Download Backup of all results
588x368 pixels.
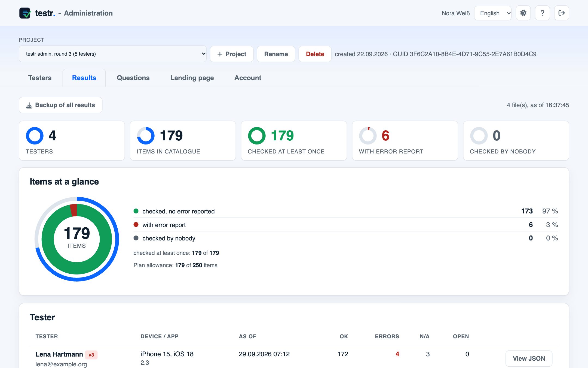(x=60, y=105)
